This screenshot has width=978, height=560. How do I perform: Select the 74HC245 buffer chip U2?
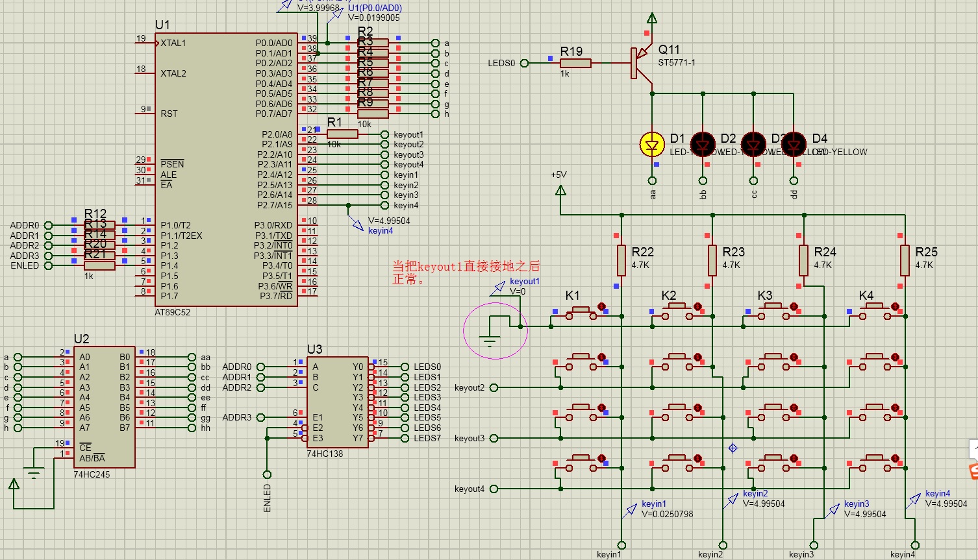(105, 407)
